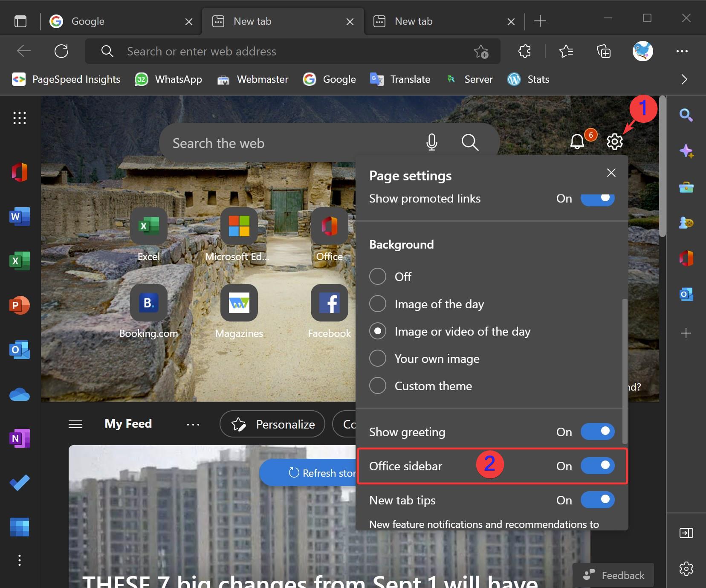This screenshot has height=588, width=706.
Task: Launch PowerPoint from the Office sidebar
Action: click(x=19, y=305)
